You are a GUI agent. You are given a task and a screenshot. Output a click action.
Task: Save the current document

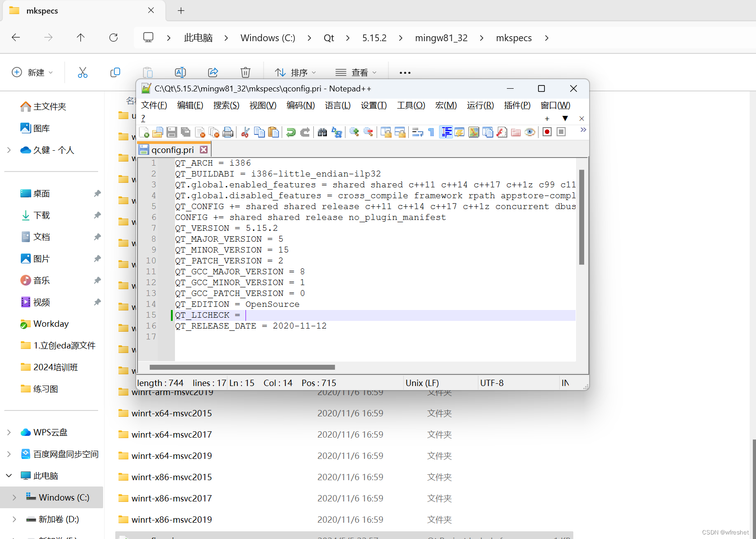coord(171,132)
